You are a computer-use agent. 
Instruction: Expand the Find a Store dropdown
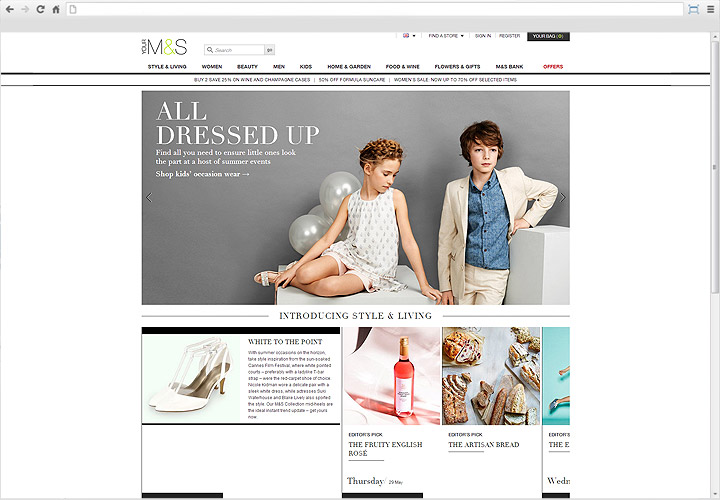[446, 35]
